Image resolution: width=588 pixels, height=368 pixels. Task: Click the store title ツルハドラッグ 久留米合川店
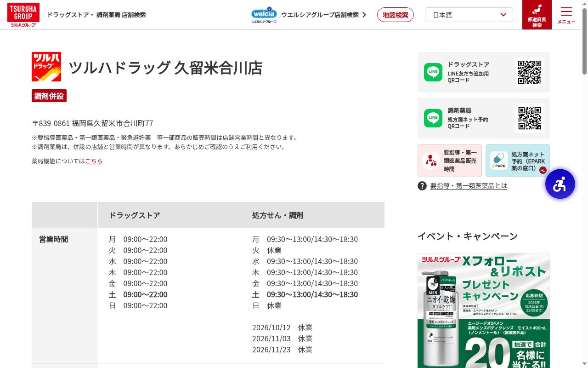click(x=165, y=68)
